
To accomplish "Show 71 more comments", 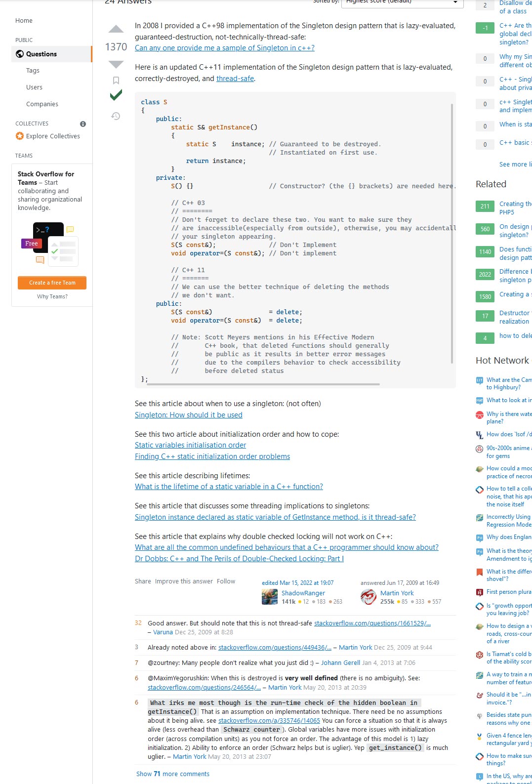I will (x=173, y=774).
